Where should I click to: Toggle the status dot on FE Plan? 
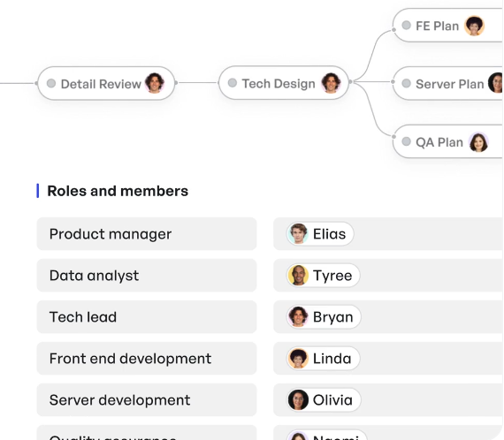[406, 26]
